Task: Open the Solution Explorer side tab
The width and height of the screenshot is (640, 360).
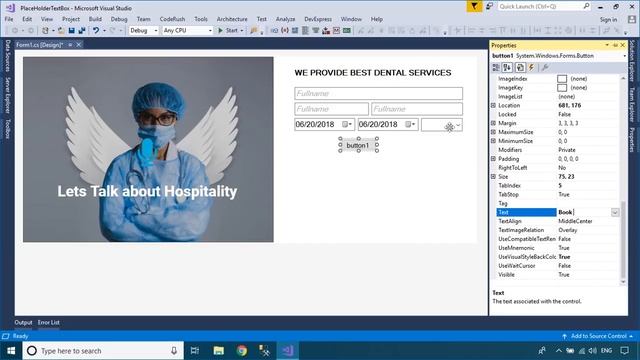Action: point(632,60)
